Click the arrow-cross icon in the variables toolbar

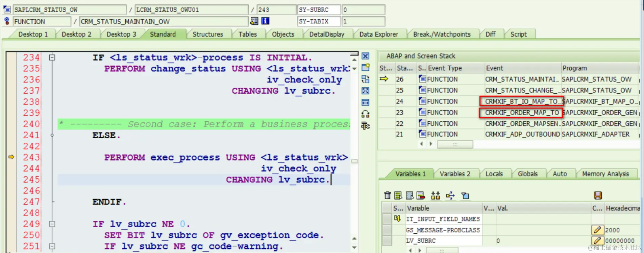450,195
